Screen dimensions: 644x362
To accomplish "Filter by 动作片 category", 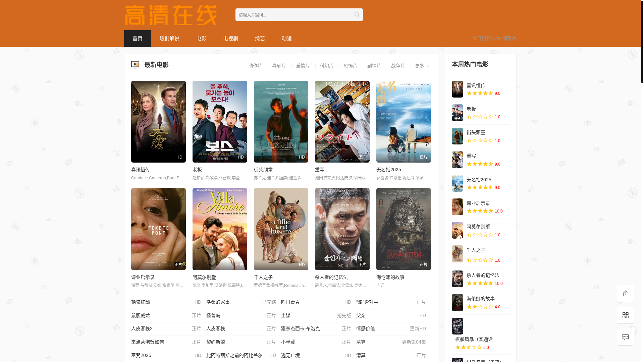I will coord(255,66).
